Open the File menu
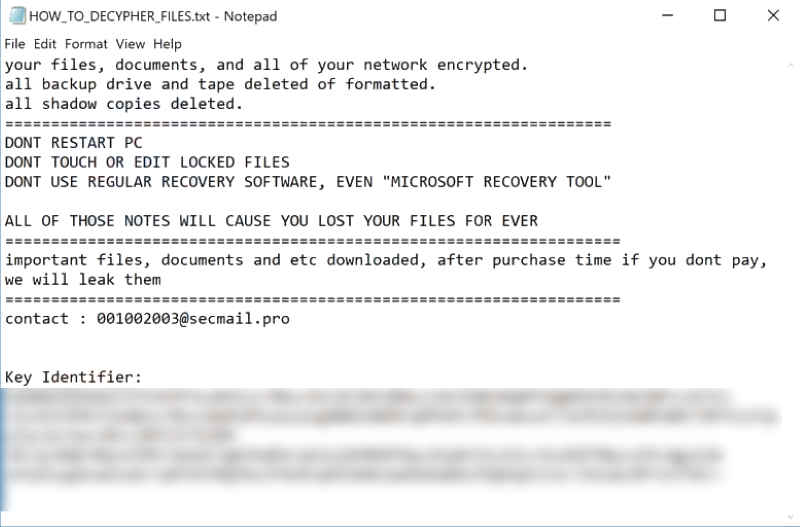800x527 pixels. 14,44
